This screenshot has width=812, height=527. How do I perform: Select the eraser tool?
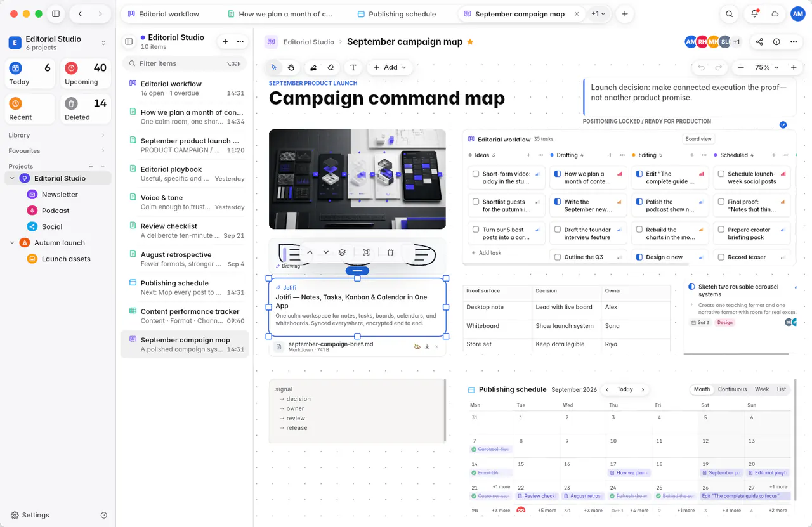tap(331, 67)
